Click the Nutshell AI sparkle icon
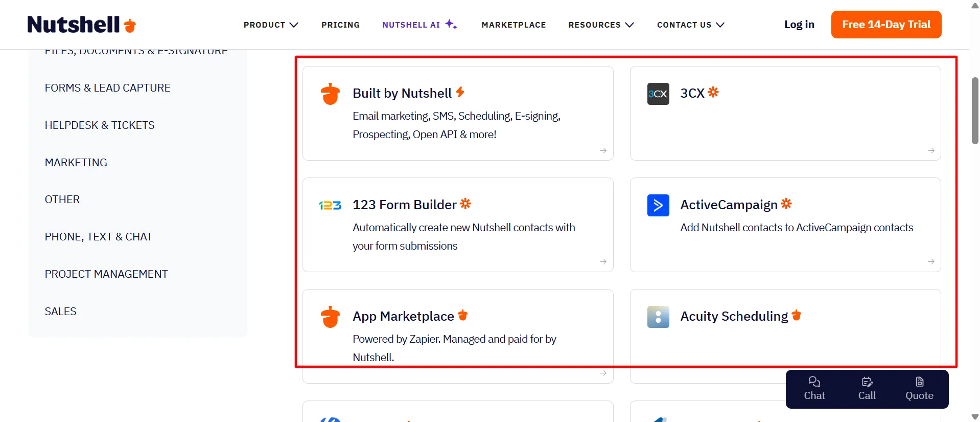Image resolution: width=980 pixels, height=422 pixels. tap(451, 24)
